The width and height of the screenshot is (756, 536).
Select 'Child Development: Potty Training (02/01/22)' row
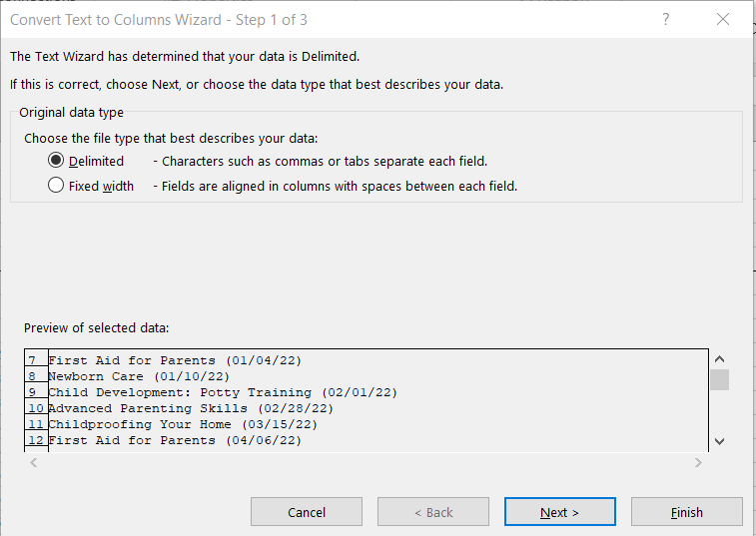pyautogui.click(x=223, y=392)
